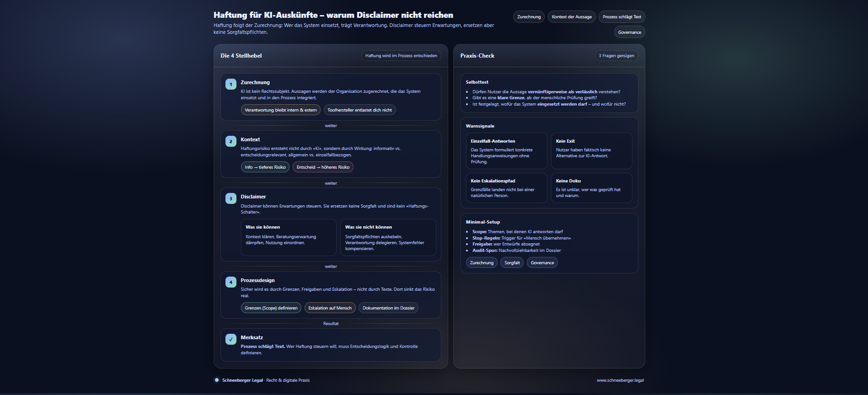Click the step 2 number badge beside Kontext
The height and width of the screenshot is (395, 868).
[x=231, y=141]
